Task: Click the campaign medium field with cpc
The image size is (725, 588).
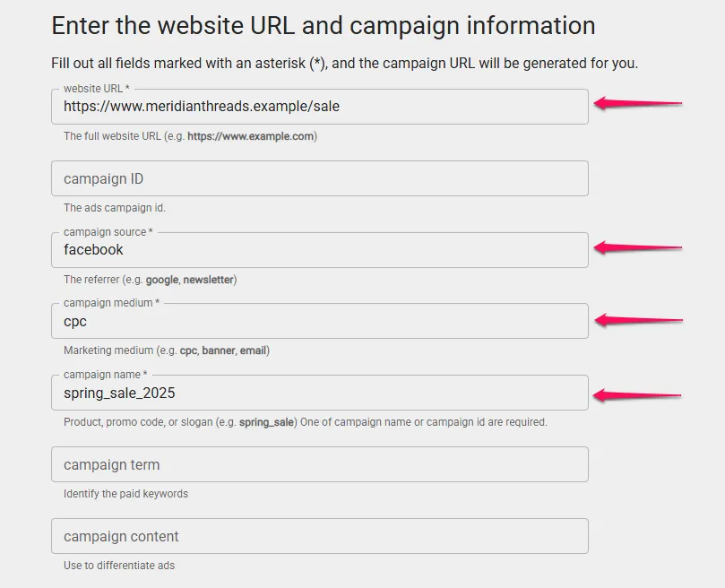Action: point(319,321)
